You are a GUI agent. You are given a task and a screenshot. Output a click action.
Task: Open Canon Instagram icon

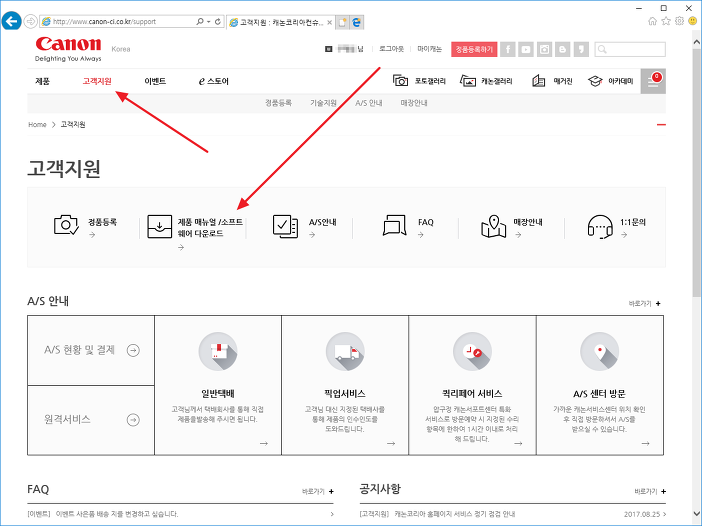(544, 49)
